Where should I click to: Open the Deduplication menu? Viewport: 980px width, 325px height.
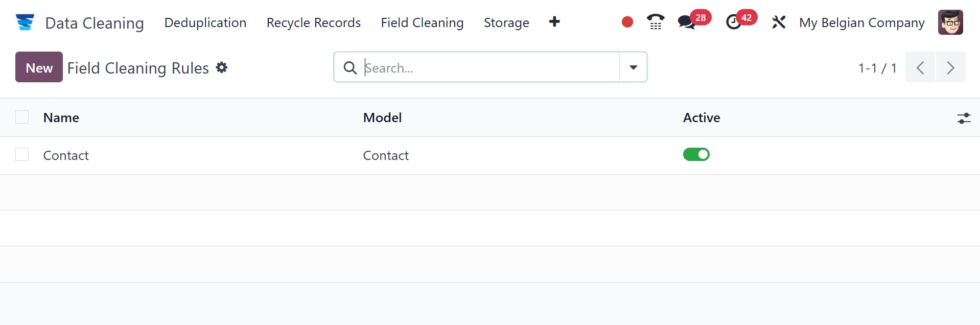click(x=205, y=22)
